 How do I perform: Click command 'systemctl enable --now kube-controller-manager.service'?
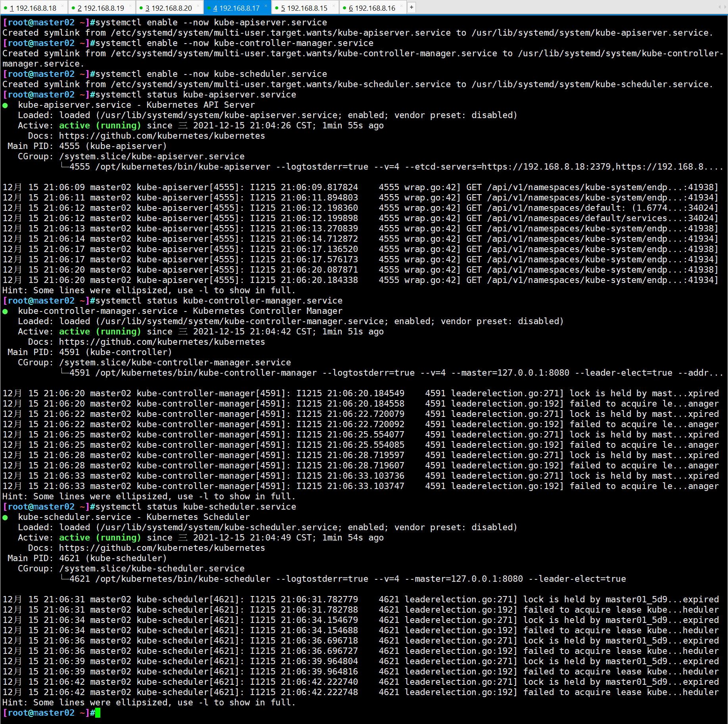point(234,43)
